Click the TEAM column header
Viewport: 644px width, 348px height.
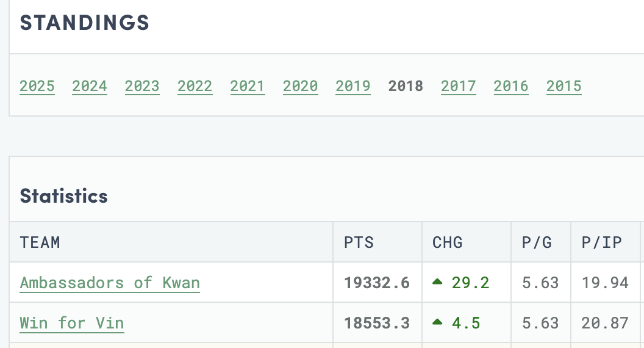40,242
